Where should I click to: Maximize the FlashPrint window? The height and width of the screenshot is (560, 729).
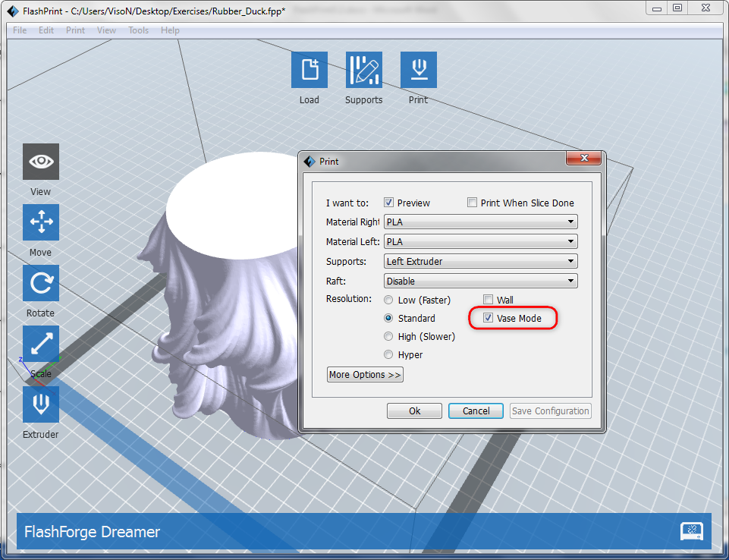coord(677,8)
